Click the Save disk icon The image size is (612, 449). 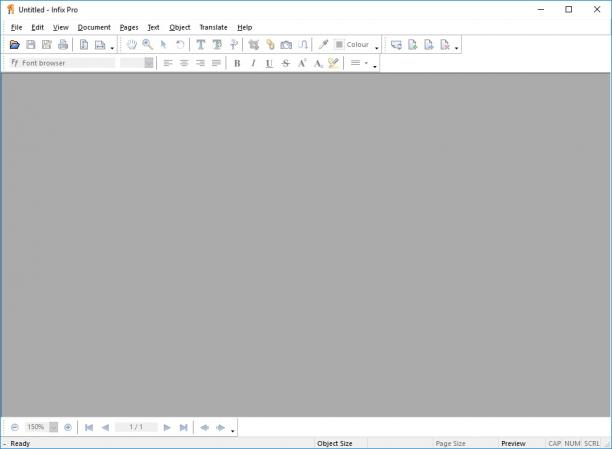(30, 45)
